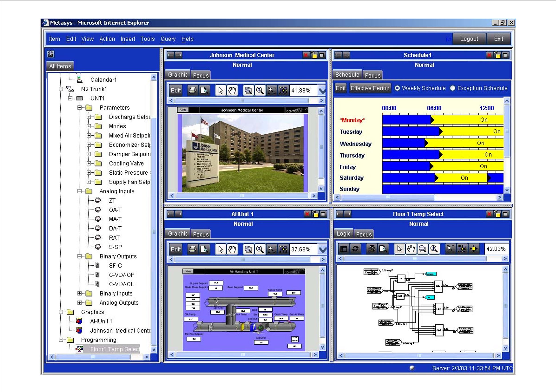This screenshot has width=556, height=392.
Task: Select the pan hand tool in AHUnit 1 toolbar
Action: [232, 249]
